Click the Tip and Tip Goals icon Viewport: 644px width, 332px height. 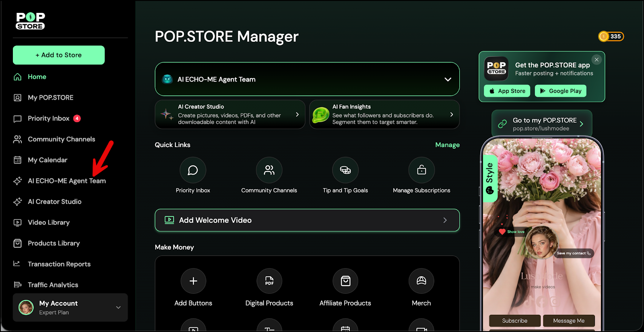[345, 170]
